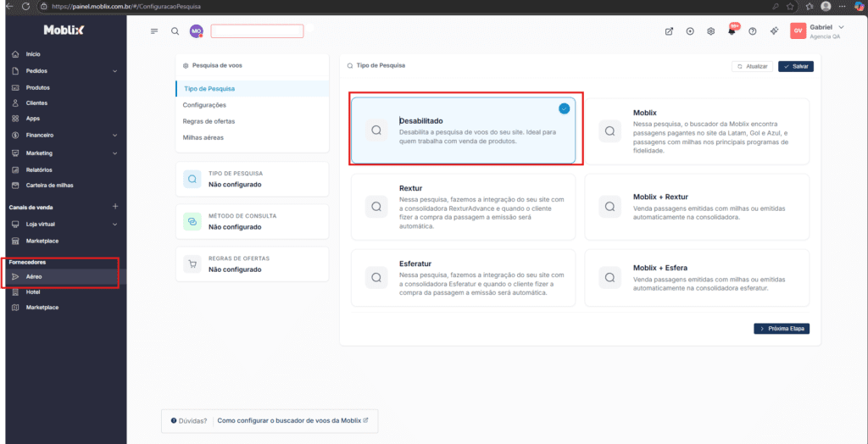Click Regras de Ofertas status card
Image resolution: width=868 pixels, height=444 pixels.
point(253,264)
